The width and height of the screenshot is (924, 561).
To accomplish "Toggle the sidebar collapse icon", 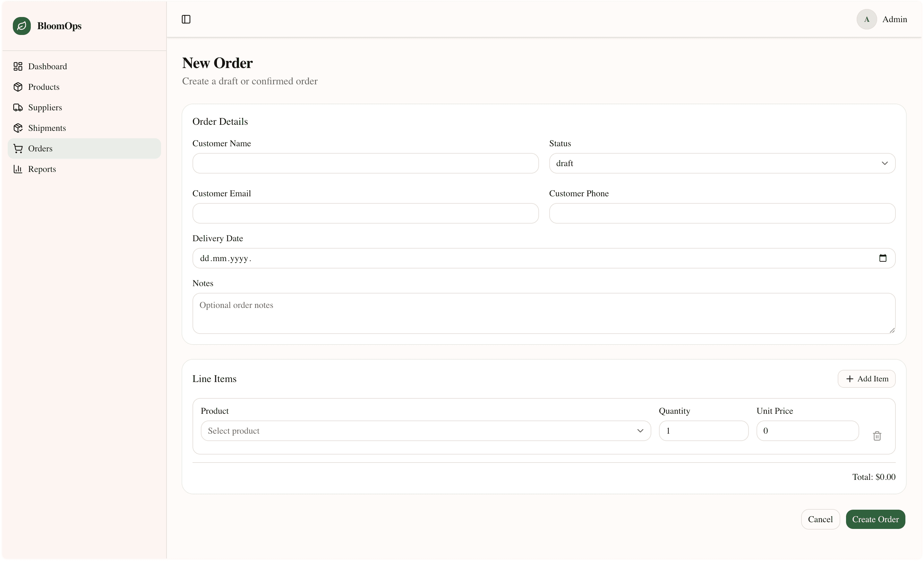I will pos(186,19).
